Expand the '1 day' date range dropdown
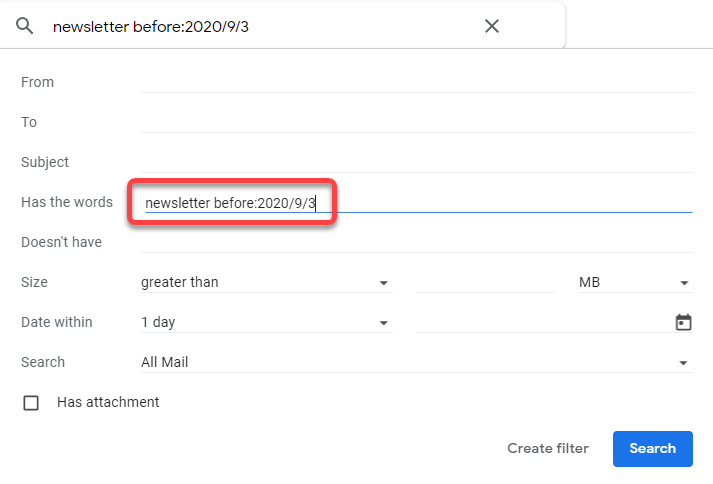 (x=265, y=323)
